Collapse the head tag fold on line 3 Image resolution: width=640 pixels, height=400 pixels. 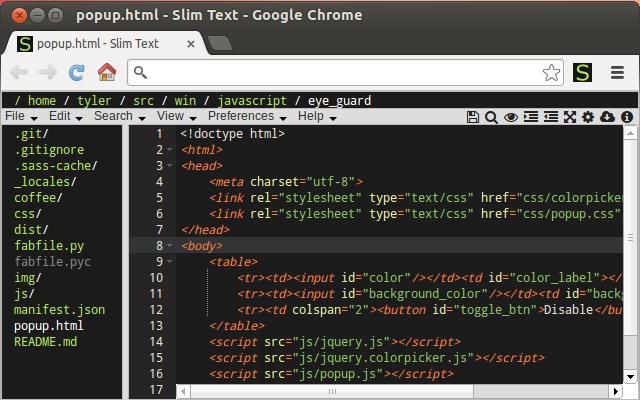(x=170, y=166)
